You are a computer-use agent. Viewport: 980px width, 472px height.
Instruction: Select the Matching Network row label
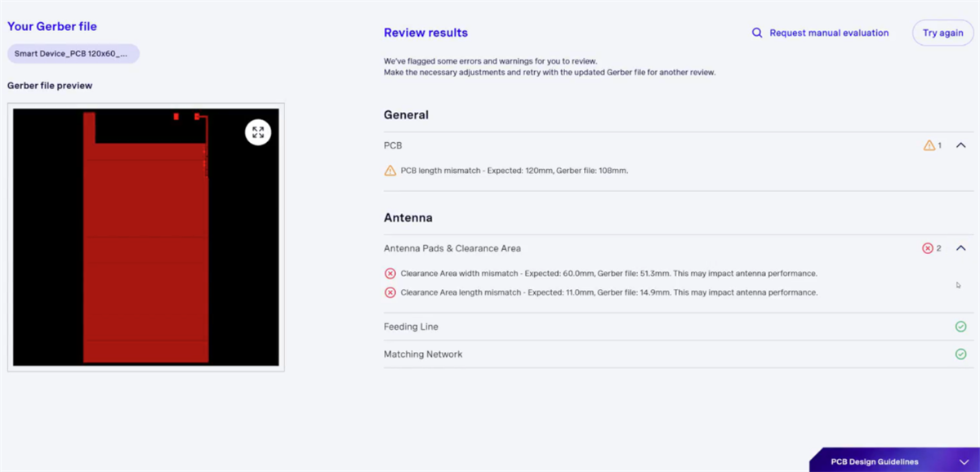423,354
